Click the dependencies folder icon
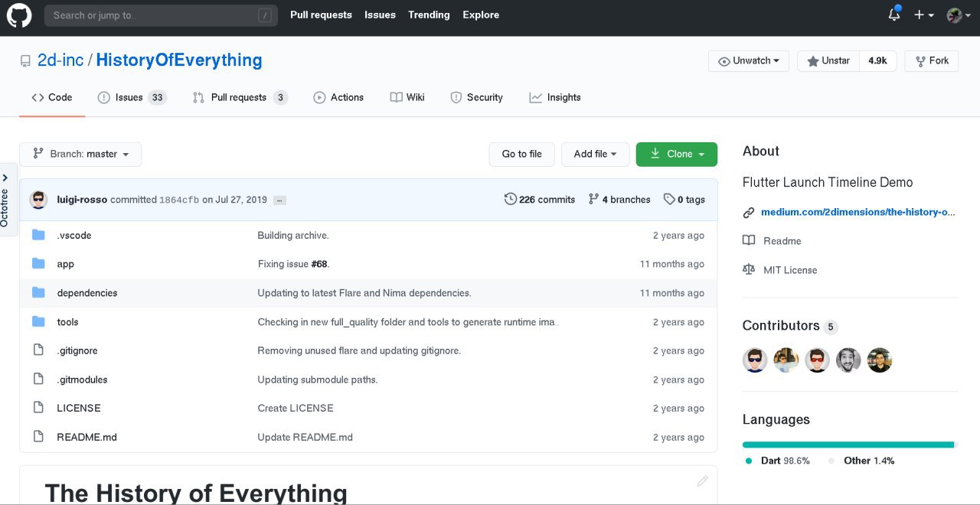The width and height of the screenshot is (980, 505). point(38,292)
